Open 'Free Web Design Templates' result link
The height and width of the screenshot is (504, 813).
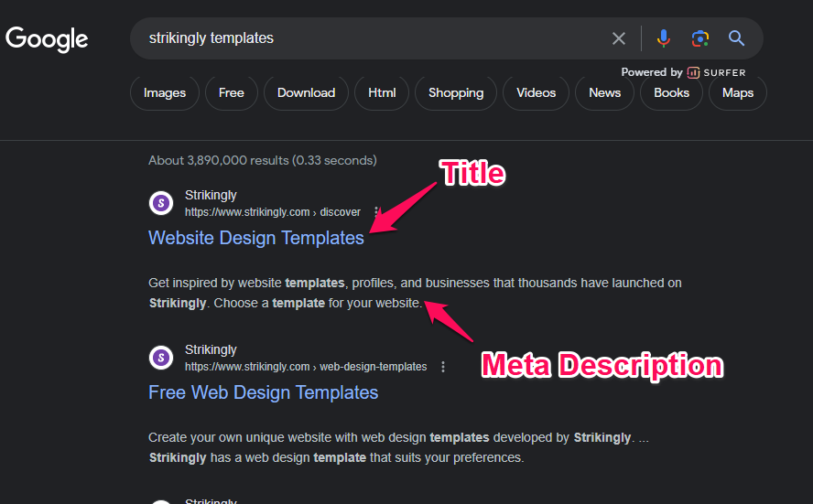[x=264, y=392]
